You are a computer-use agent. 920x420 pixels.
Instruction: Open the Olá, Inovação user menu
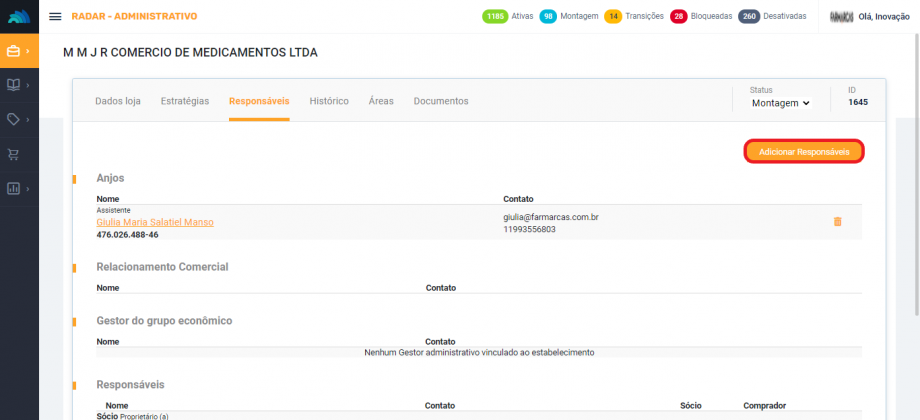877,16
